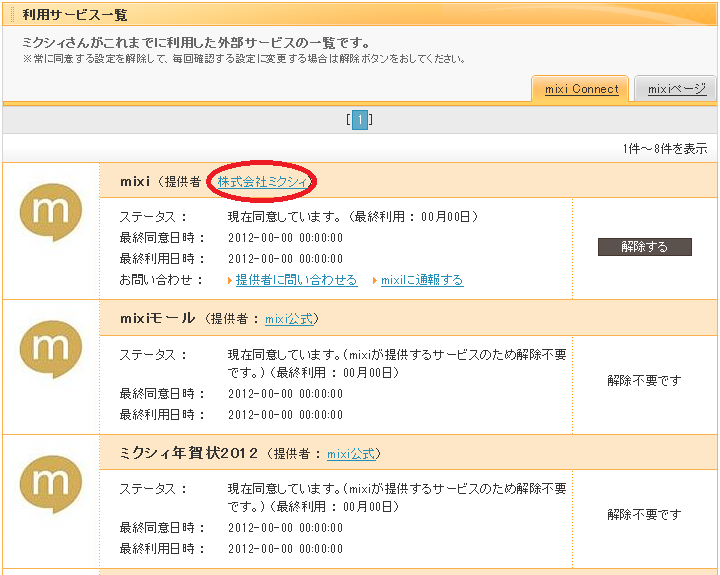Image resolution: width=720 pixels, height=575 pixels.
Task: Click the ミクシィ年賀状2012 service title
Action: point(188,453)
